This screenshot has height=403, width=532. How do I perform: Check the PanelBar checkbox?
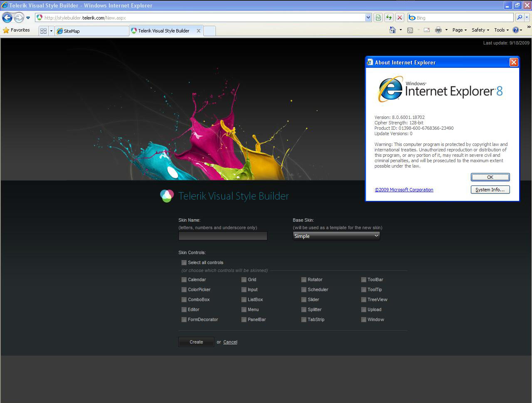[244, 319]
